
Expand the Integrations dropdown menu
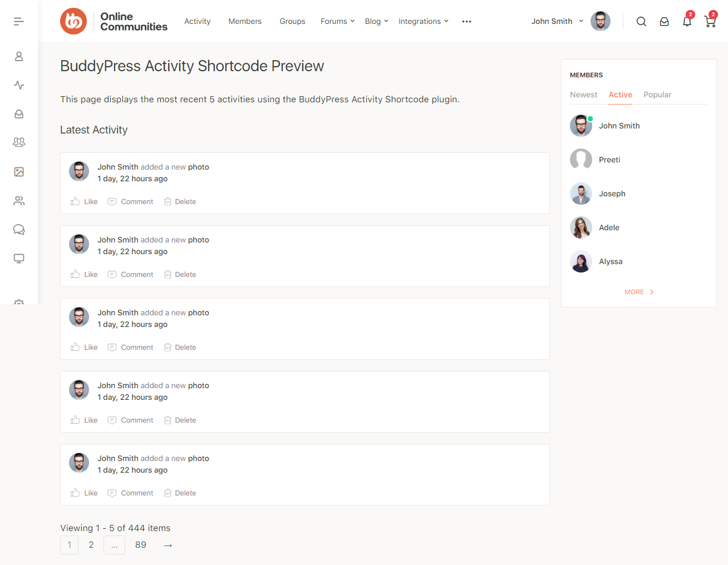(x=423, y=22)
